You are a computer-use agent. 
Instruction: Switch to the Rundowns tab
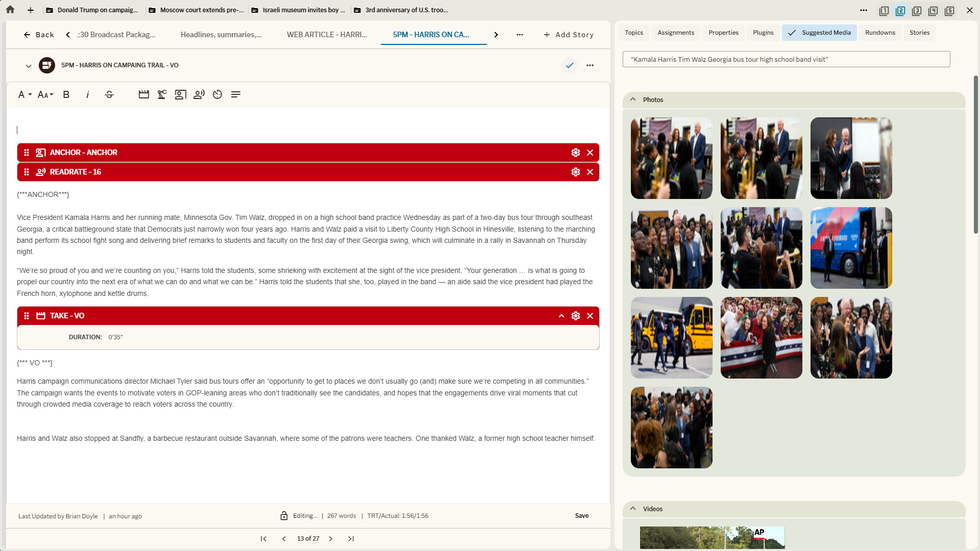(879, 32)
